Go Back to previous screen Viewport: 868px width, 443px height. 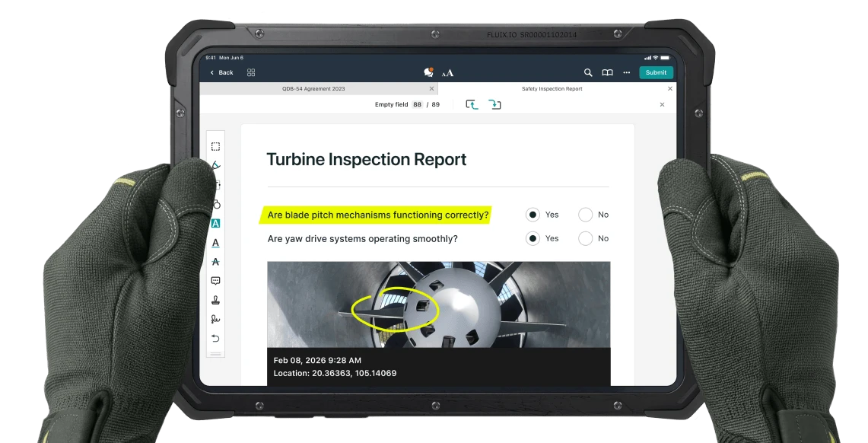(222, 72)
